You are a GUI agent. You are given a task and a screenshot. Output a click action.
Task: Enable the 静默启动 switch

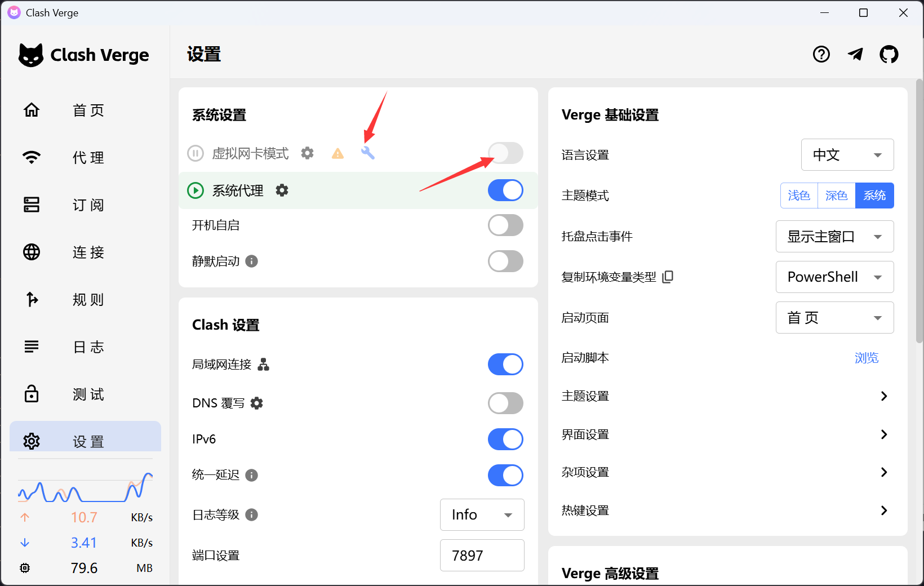[505, 261]
